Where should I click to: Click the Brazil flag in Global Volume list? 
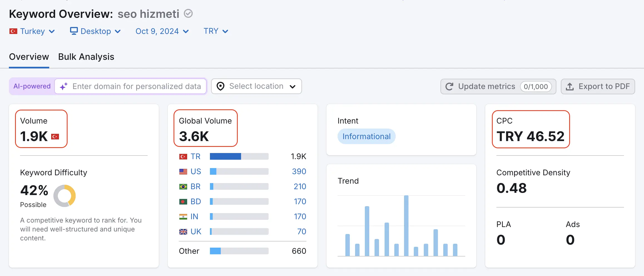point(183,187)
